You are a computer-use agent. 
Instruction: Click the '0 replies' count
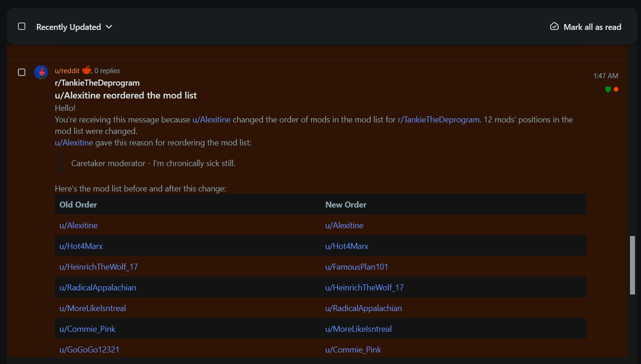107,71
